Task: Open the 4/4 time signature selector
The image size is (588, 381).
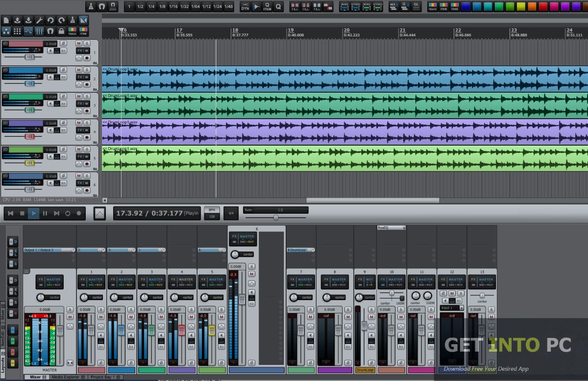Action: pos(231,213)
